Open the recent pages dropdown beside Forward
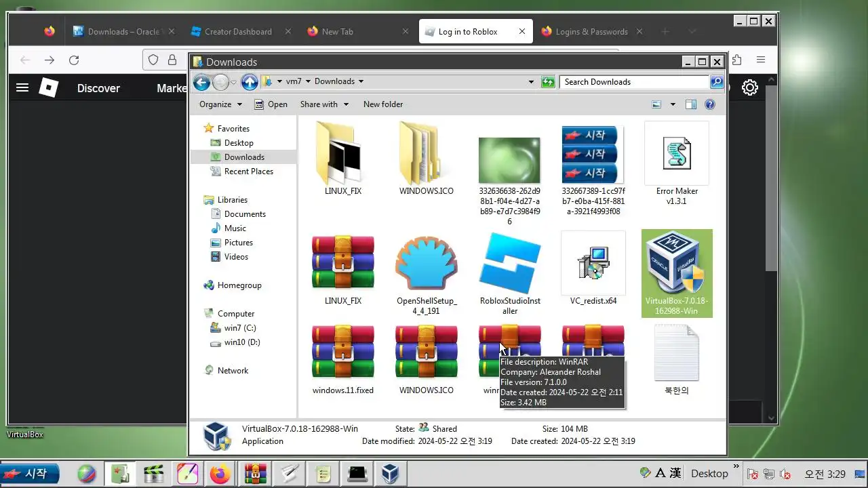The width and height of the screenshot is (868, 488). (x=233, y=83)
